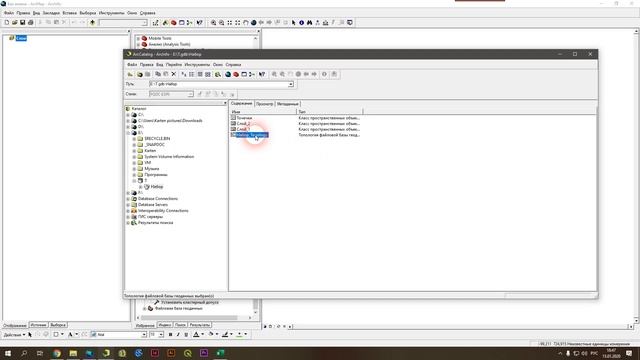Open ArcMap Выборка menu
The width and height of the screenshot is (640, 360).
(x=88, y=13)
